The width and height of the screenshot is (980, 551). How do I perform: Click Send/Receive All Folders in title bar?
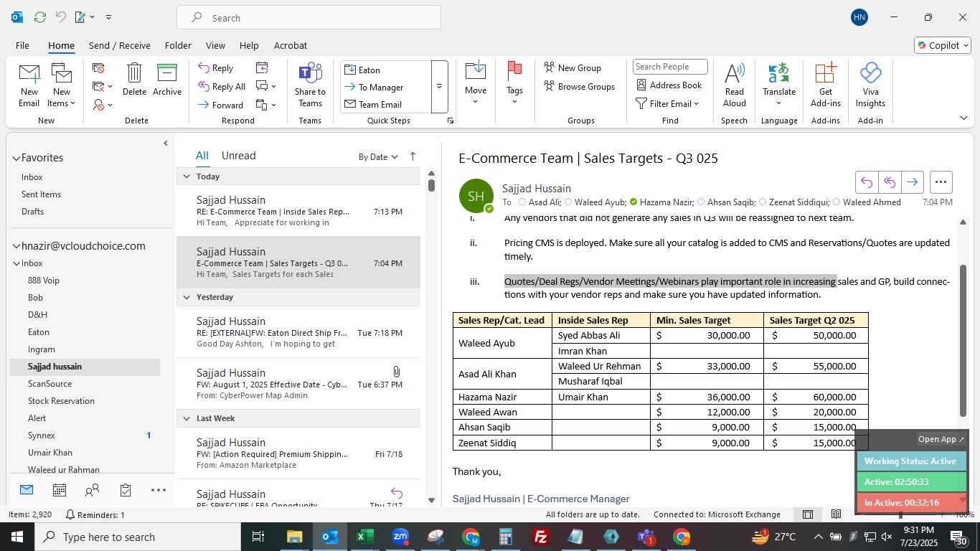pos(40,17)
